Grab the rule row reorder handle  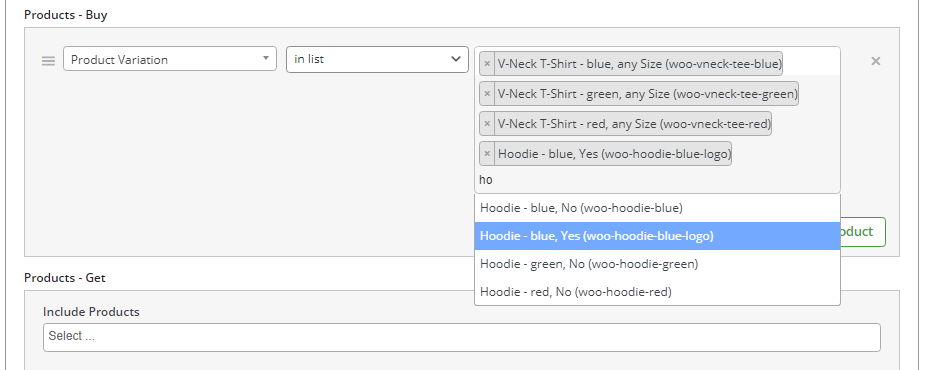tap(48, 61)
